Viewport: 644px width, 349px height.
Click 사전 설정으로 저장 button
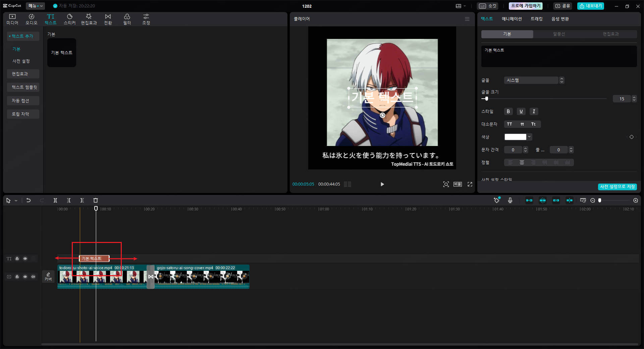pyautogui.click(x=617, y=187)
